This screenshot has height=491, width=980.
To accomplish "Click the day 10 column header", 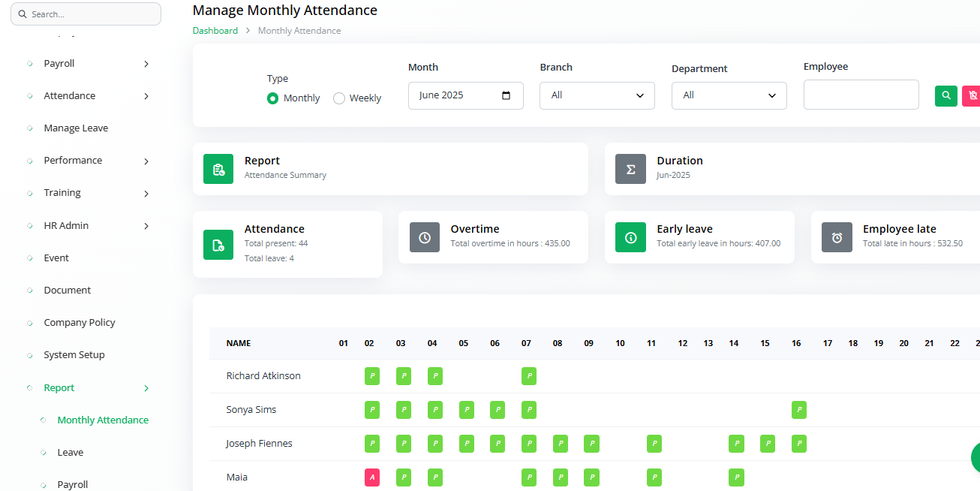I will click(x=620, y=343).
